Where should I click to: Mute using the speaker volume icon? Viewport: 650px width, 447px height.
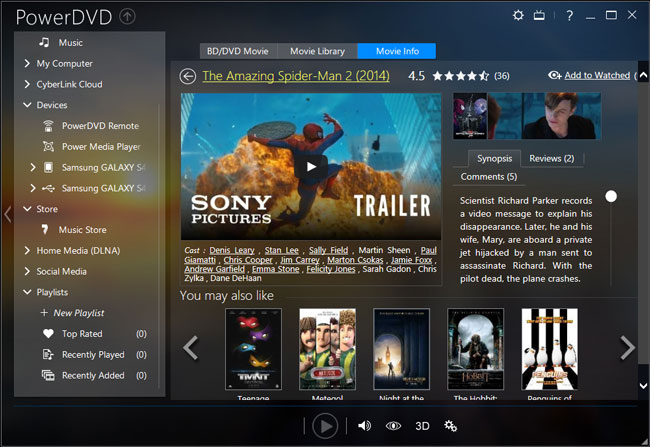click(364, 426)
